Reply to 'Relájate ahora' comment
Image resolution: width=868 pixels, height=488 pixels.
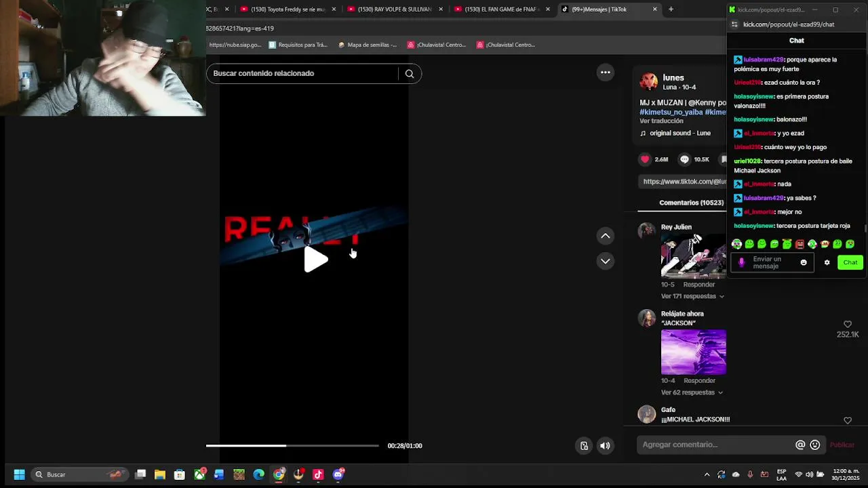click(698, 381)
